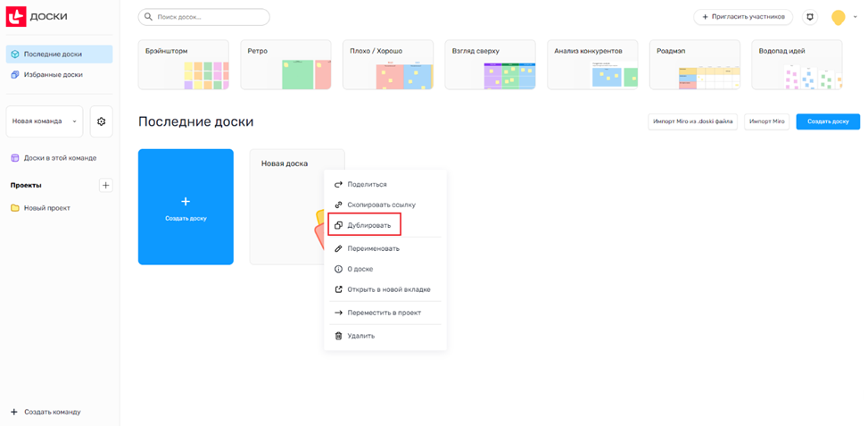Click the duplicate icon beside Дублировать
Viewport: 868px width, 426px height.
[339, 225]
